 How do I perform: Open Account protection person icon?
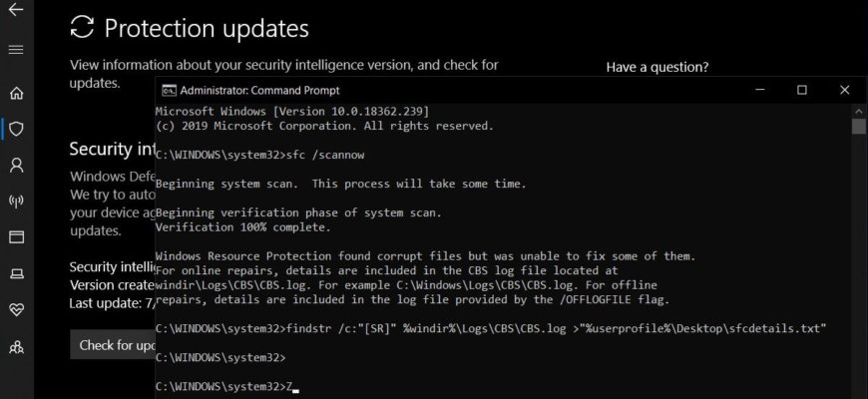point(17,165)
